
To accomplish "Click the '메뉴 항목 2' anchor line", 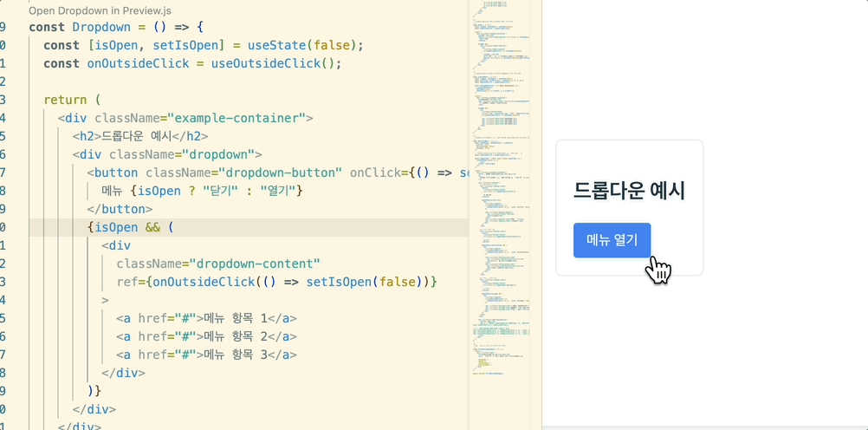I will [206, 337].
